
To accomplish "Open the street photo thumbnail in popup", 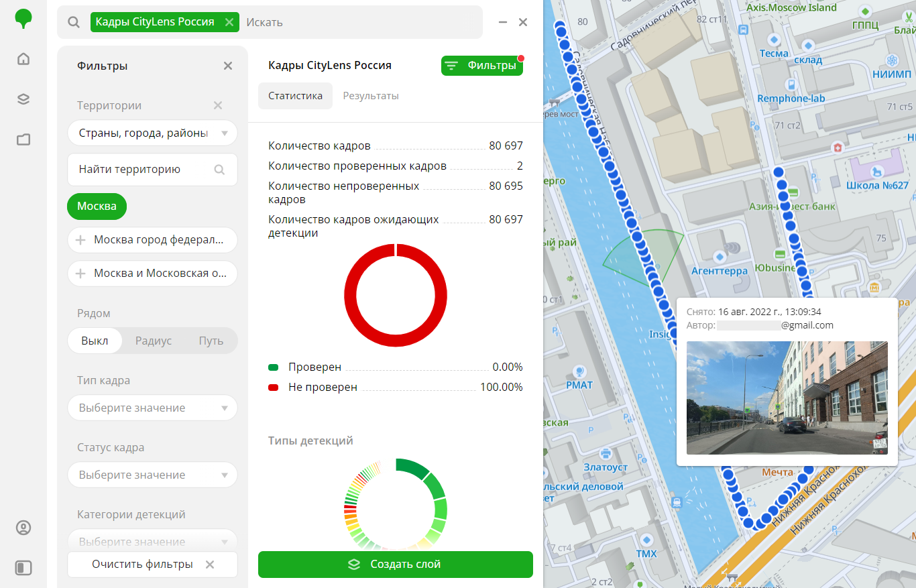I will tap(787, 398).
